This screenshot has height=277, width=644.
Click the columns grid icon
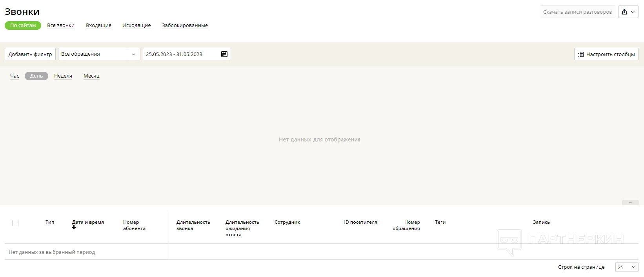[x=580, y=54]
